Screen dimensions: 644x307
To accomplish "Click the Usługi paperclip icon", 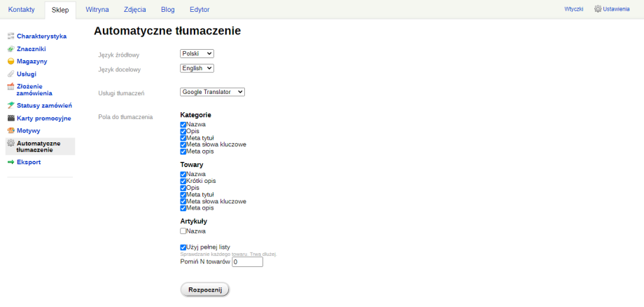I will (x=11, y=74).
